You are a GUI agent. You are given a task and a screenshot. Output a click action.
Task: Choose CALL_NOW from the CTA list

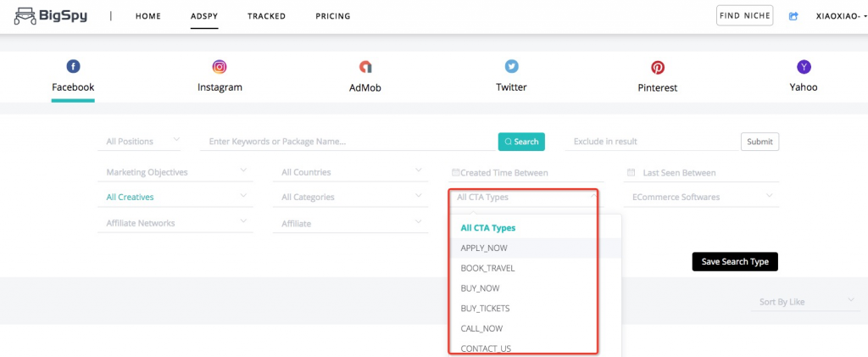536,328
